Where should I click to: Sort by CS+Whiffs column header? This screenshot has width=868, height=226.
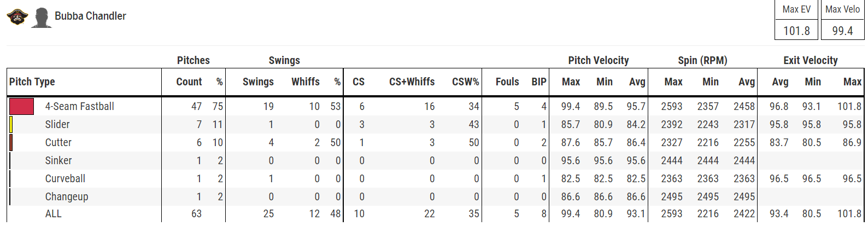pyautogui.click(x=412, y=82)
